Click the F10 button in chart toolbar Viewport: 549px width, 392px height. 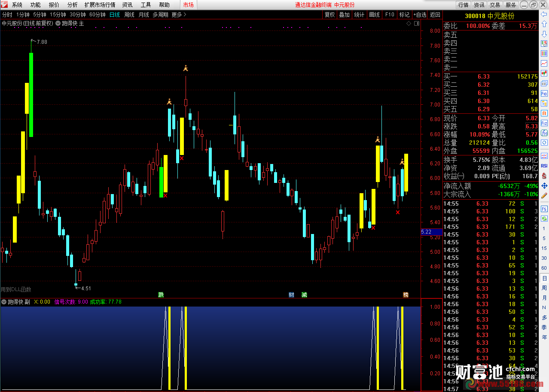(390, 15)
